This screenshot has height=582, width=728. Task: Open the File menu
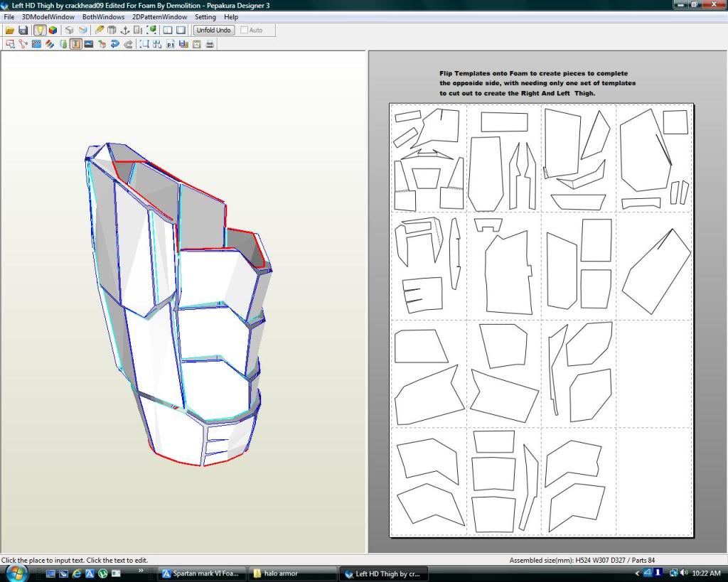(9, 17)
